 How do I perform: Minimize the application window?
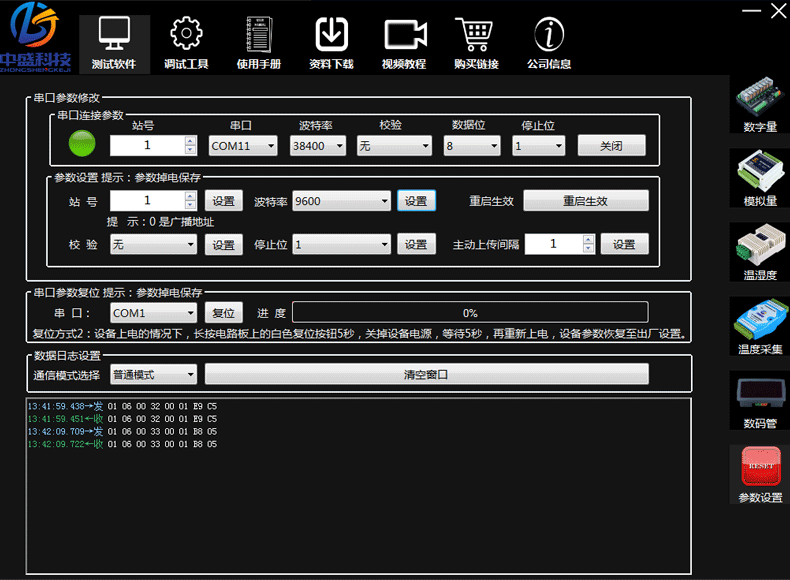click(x=751, y=11)
